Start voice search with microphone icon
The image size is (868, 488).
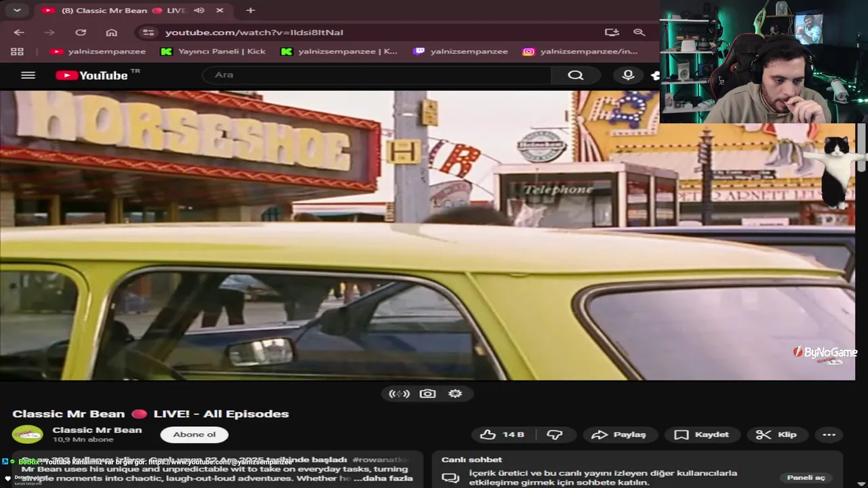pyautogui.click(x=628, y=75)
